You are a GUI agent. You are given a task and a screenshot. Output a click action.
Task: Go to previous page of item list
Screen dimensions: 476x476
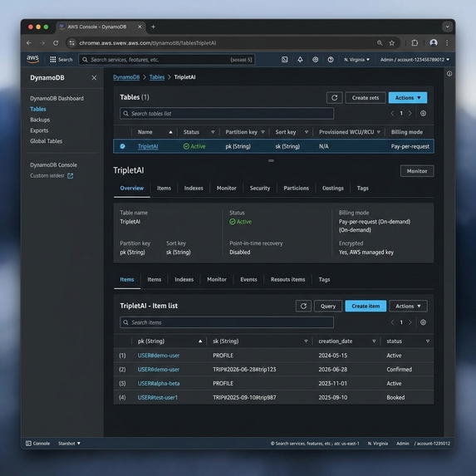point(392,322)
